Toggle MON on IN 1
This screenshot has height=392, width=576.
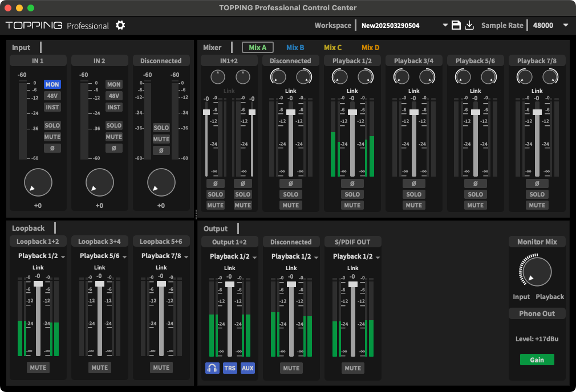[52, 84]
